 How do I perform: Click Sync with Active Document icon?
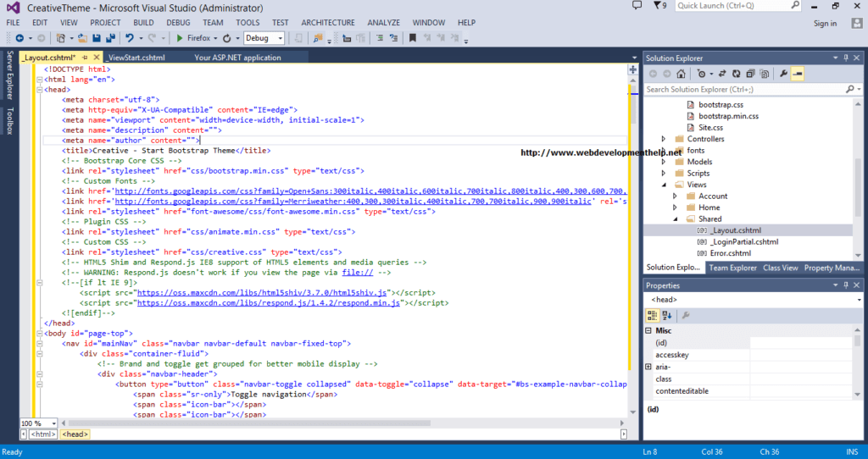pos(722,74)
